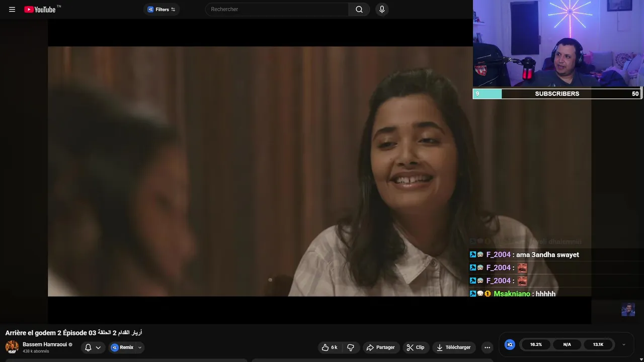Click the IQ extension round icon

tap(510, 344)
